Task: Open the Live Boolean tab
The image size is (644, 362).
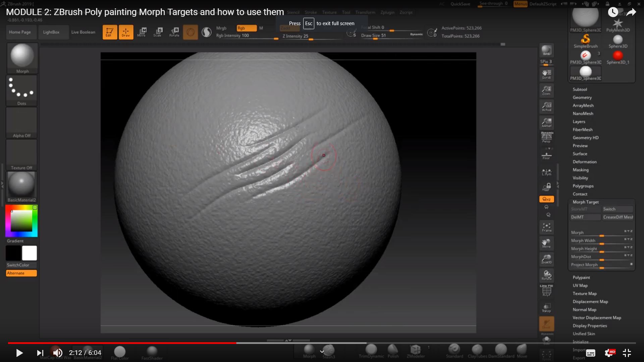Action: pos(83,32)
